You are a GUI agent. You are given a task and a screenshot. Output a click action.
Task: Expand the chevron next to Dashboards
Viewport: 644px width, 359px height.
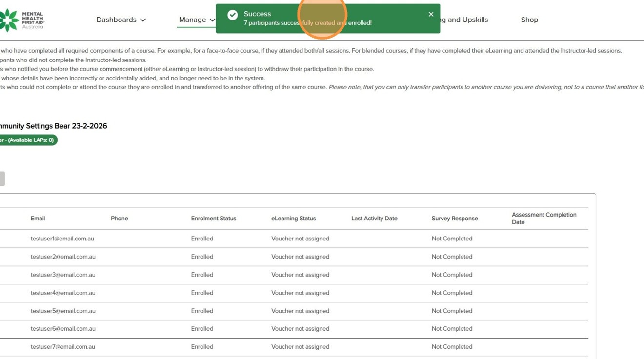pos(142,20)
